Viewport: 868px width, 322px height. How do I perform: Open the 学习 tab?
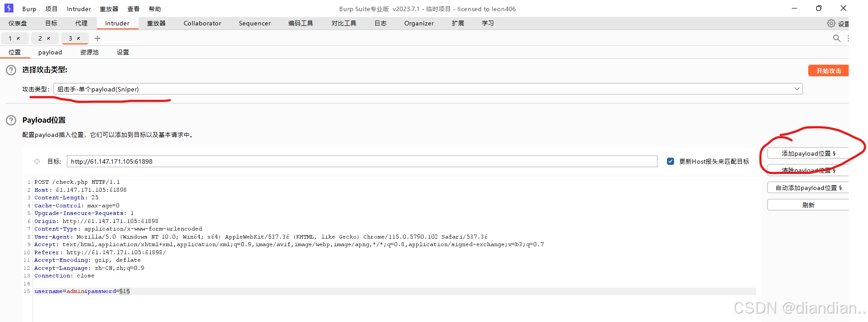tap(488, 23)
